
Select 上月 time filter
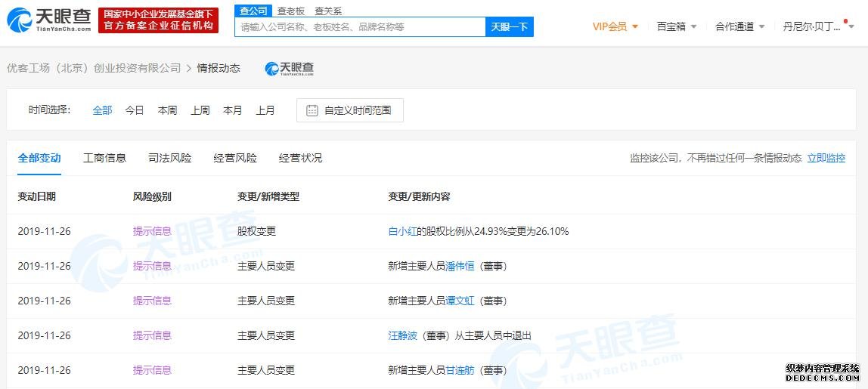coord(265,110)
